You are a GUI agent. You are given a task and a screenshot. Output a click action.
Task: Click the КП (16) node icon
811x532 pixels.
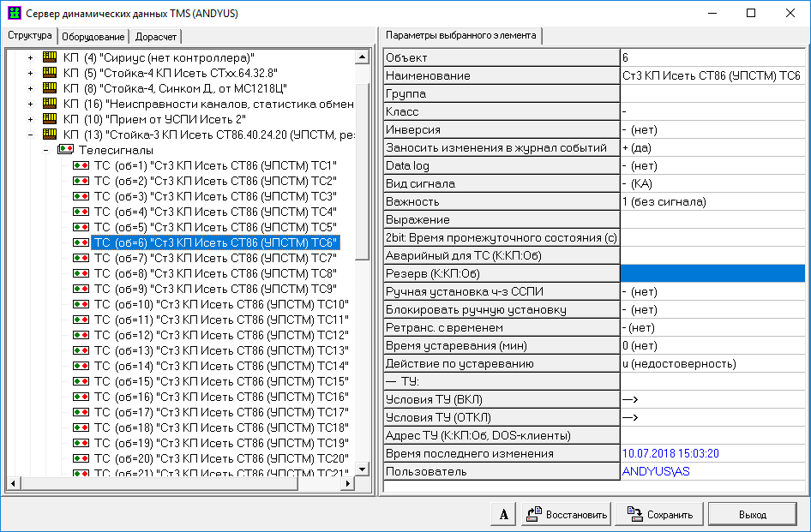pos(51,104)
